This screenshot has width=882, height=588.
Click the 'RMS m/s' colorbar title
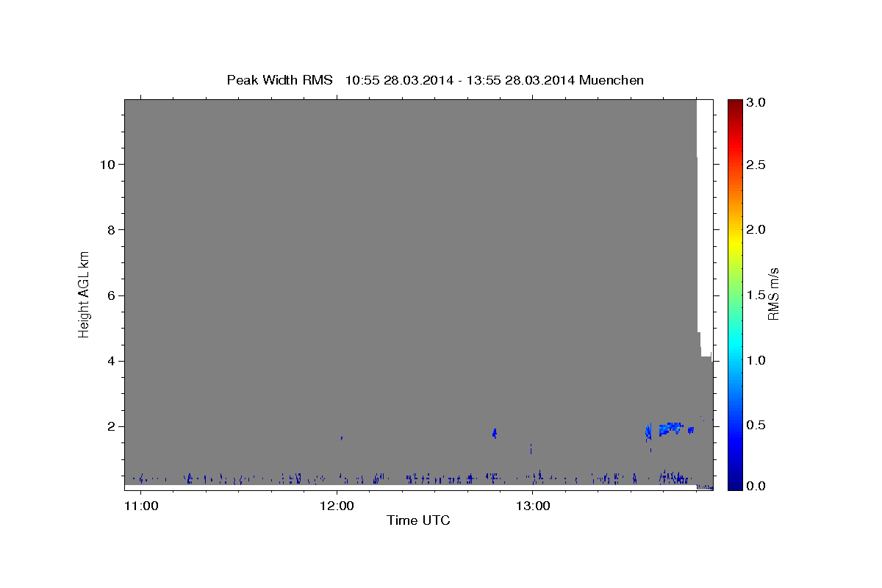click(x=773, y=294)
